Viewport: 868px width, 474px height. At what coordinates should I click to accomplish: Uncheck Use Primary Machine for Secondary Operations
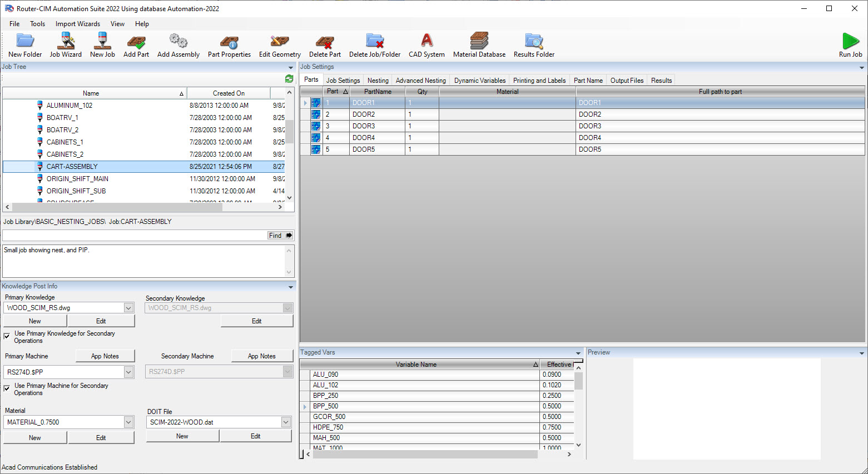pyautogui.click(x=6, y=387)
